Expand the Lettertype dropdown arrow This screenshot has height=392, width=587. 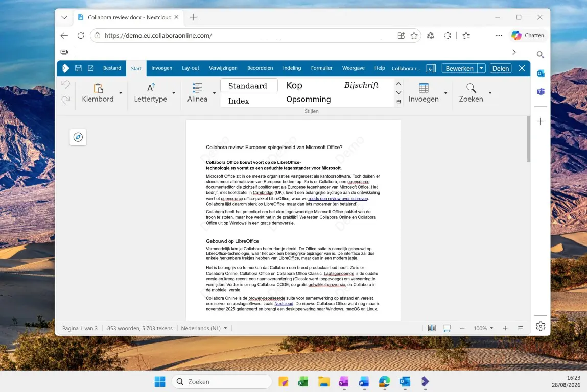pyautogui.click(x=174, y=93)
